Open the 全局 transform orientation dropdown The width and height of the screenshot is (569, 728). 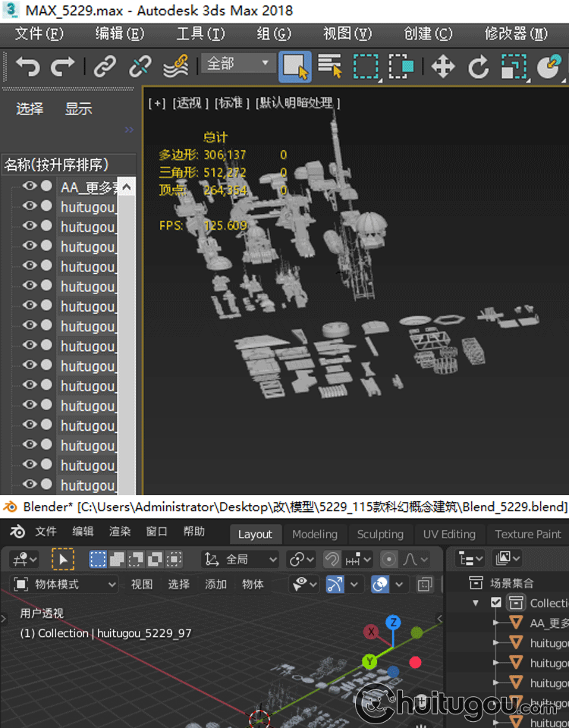click(x=240, y=560)
